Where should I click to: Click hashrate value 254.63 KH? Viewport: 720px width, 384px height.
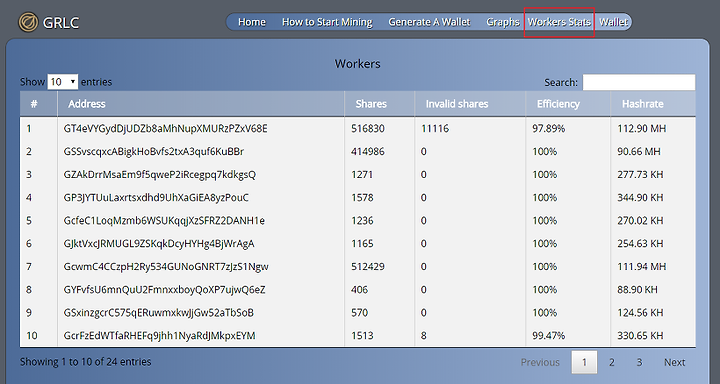coord(640,243)
